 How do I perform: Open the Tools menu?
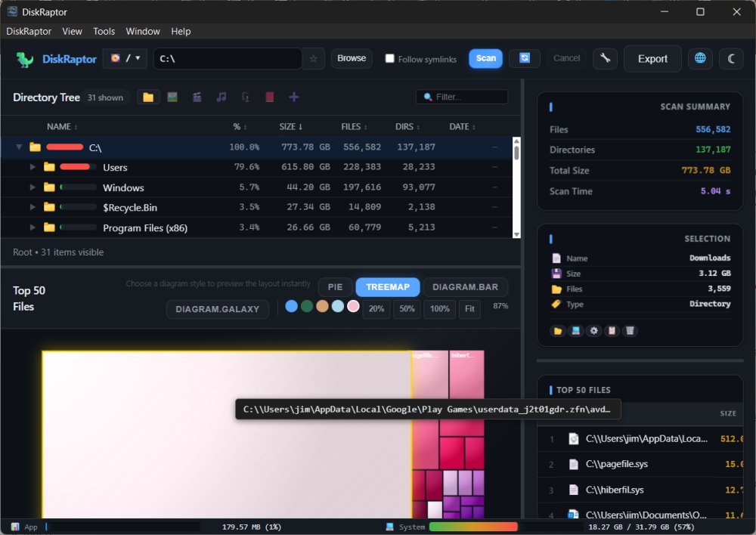point(104,31)
